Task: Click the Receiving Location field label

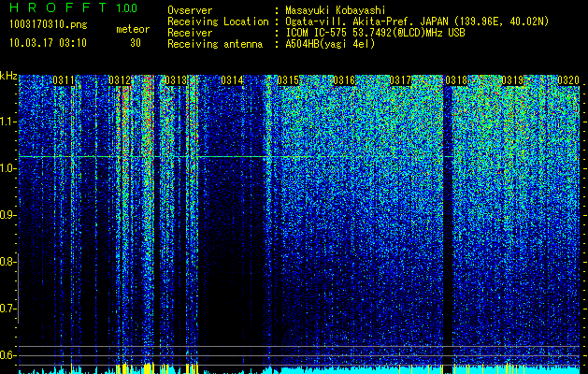Action: (218, 22)
